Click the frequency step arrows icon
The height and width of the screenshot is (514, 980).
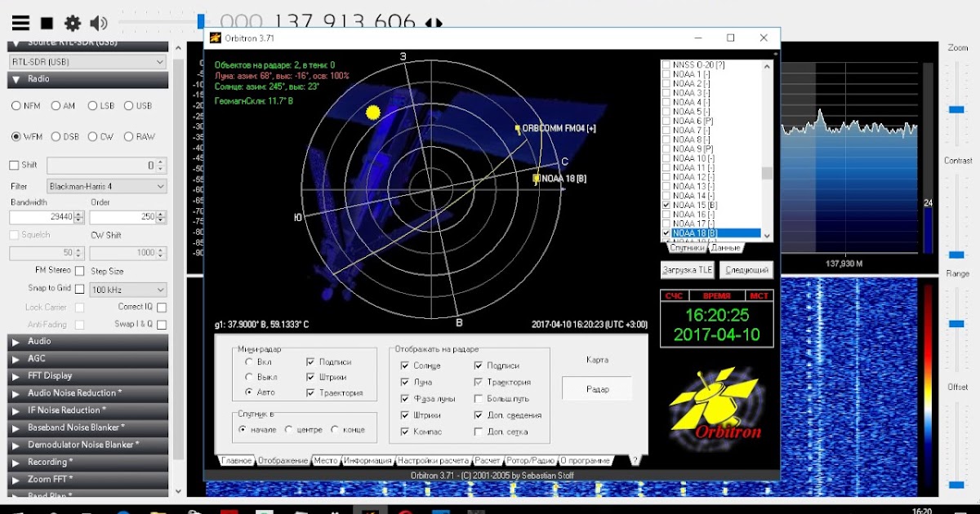pos(434,24)
